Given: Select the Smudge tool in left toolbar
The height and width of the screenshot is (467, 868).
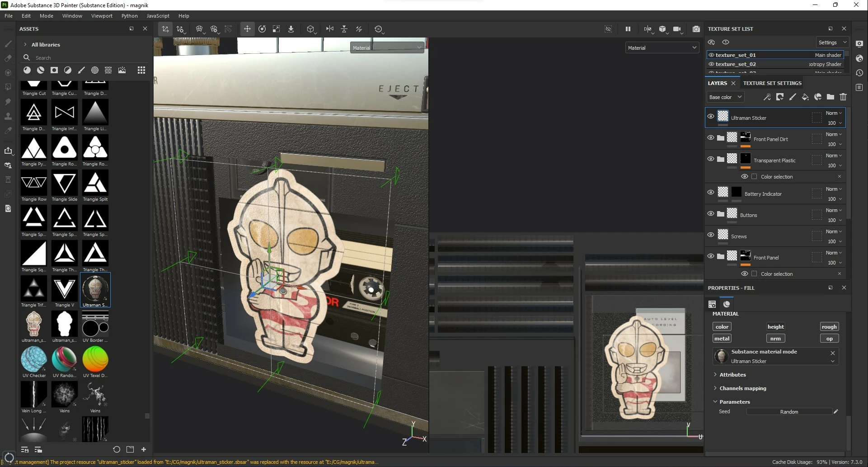Looking at the screenshot, I should pyautogui.click(x=8, y=102).
